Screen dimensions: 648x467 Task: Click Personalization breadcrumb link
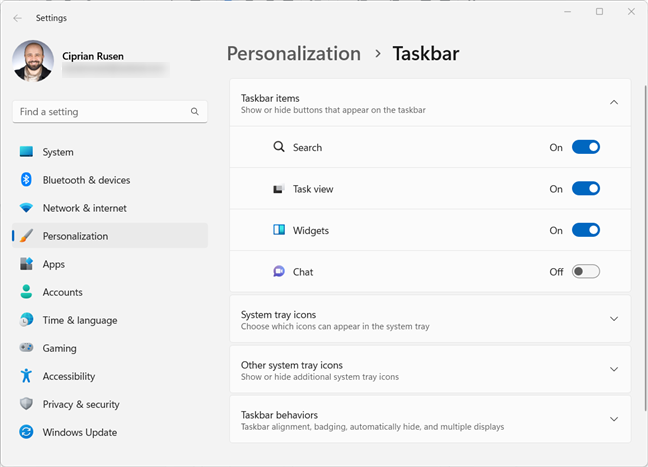coord(294,54)
